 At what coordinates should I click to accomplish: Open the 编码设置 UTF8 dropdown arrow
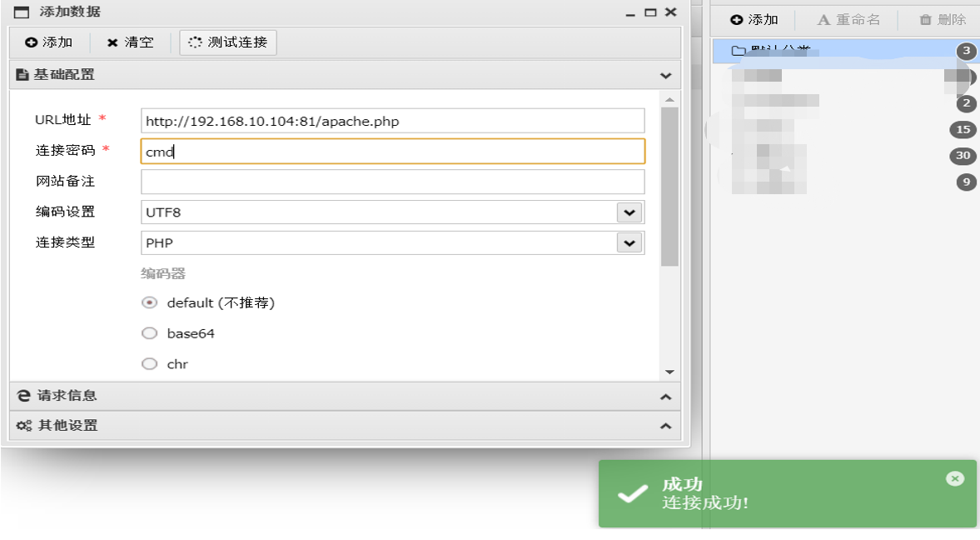coord(629,212)
